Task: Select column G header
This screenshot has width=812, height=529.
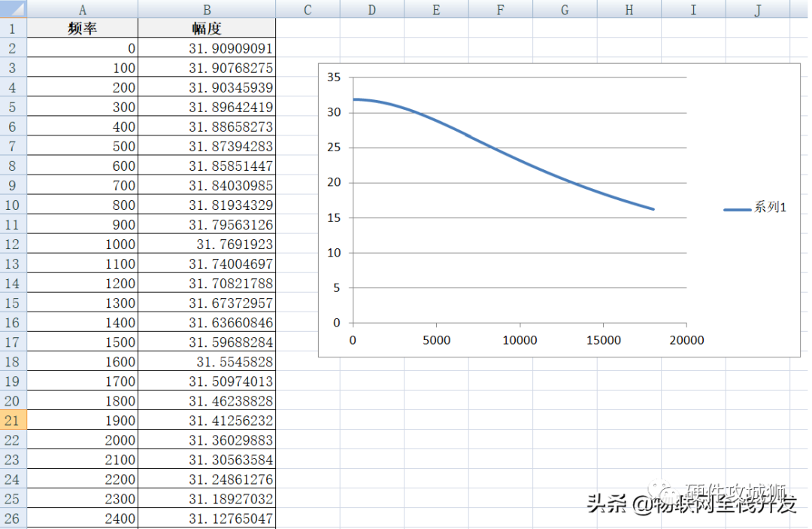Action: point(565,9)
